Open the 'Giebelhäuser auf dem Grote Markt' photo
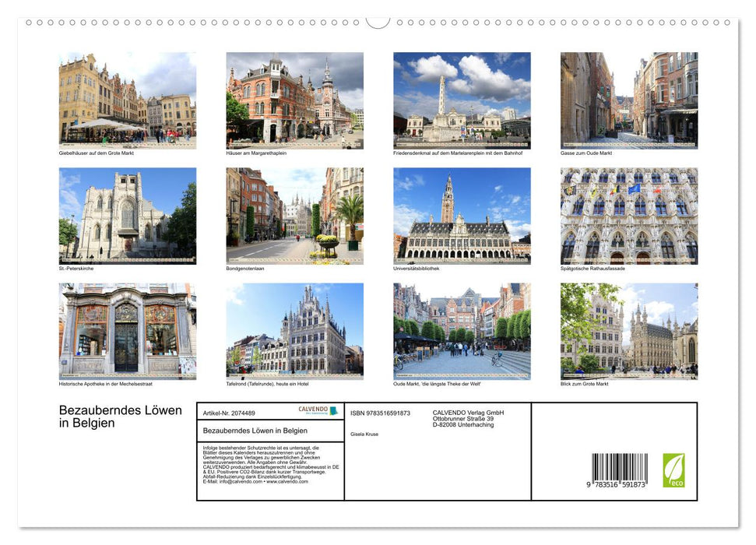The width and height of the screenshot is (756, 545). pos(126,101)
